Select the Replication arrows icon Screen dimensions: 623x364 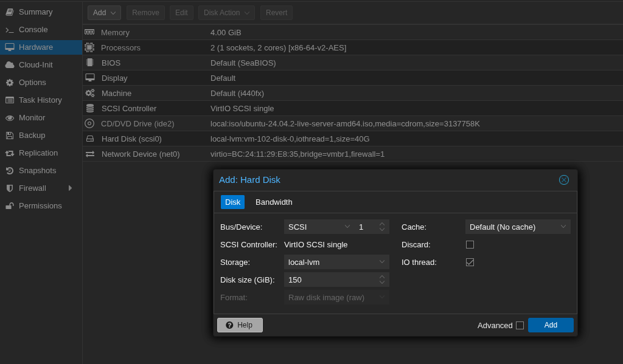10,153
